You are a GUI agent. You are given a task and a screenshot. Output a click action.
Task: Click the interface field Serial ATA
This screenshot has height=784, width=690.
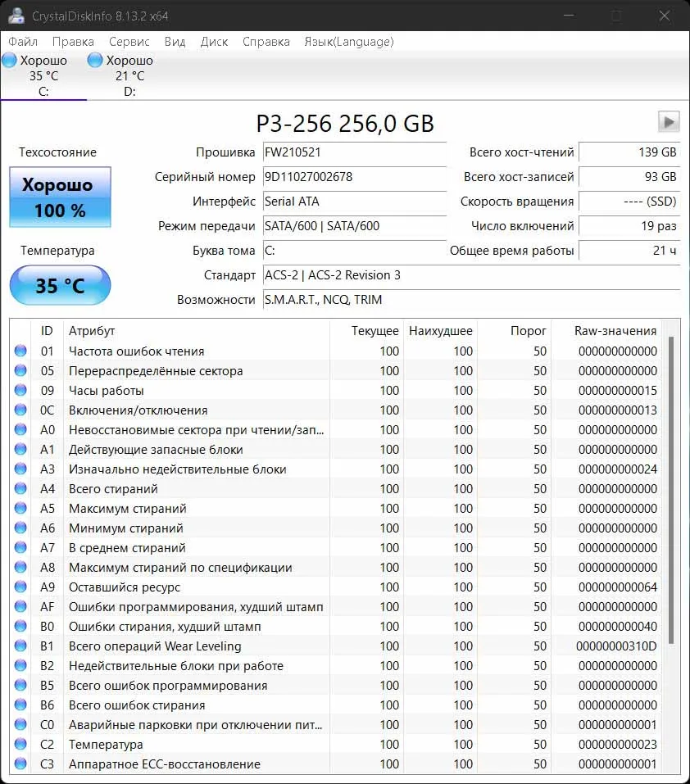pyautogui.click(x=355, y=201)
